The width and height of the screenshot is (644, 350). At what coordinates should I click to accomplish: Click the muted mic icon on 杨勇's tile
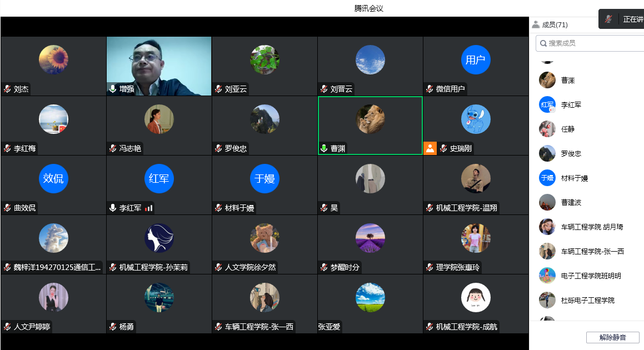pyautogui.click(x=113, y=327)
